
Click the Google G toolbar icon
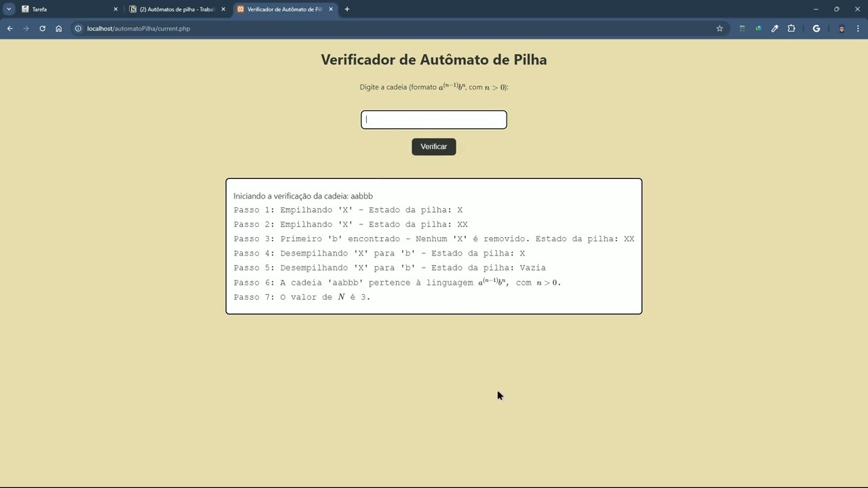coord(816,28)
